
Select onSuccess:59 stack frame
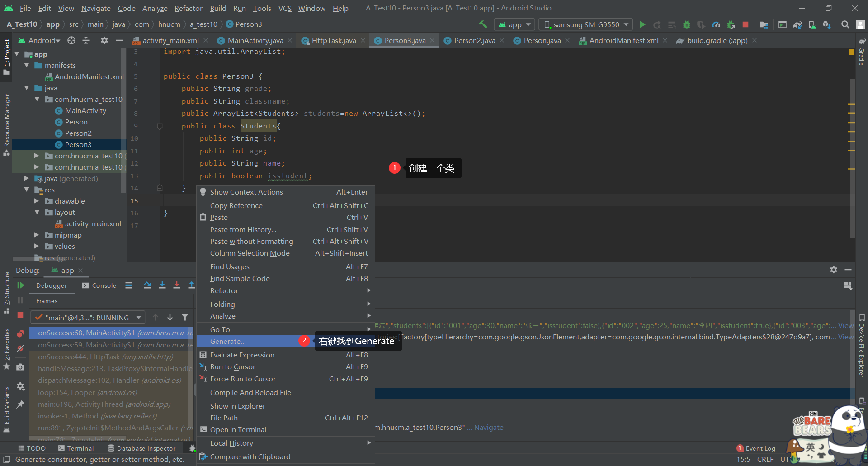click(x=111, y=345)
